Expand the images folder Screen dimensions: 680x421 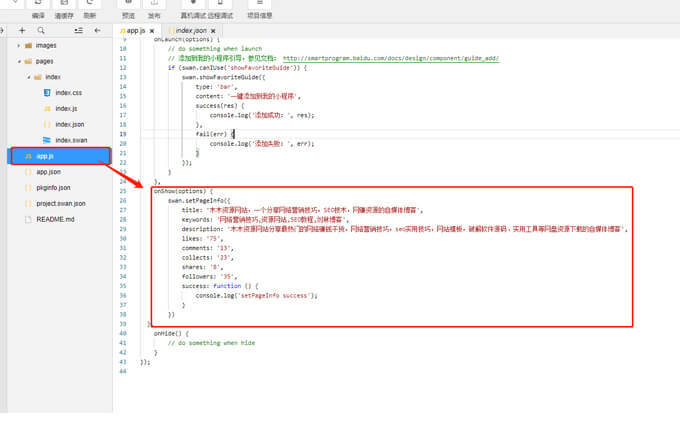45,45
